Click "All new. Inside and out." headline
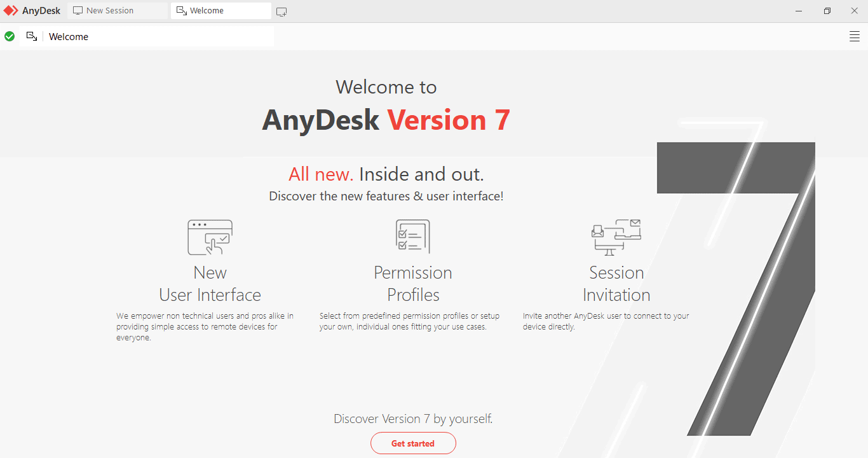The height and width of the screenshot is (458, 868). coord(386,174)
